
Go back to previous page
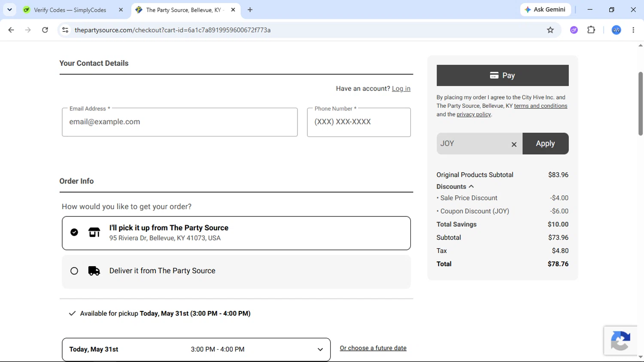(11, 30)
